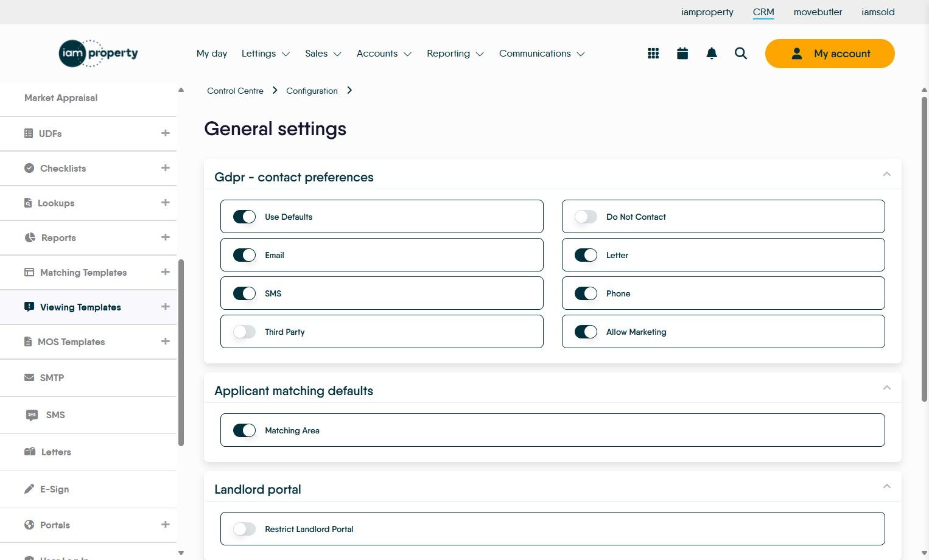Viewport: 929px width, 560px height.
Task: Click the search magnifier icon
Action: 741,54
